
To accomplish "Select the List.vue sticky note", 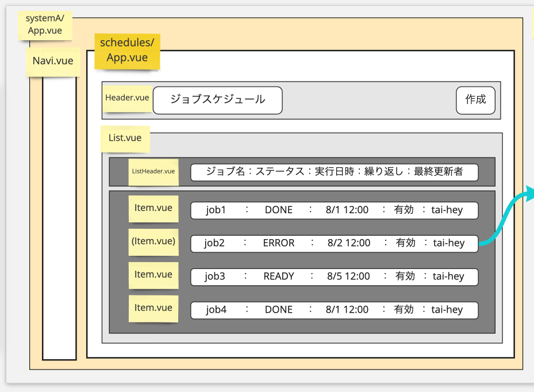I will tap(125, 139).
